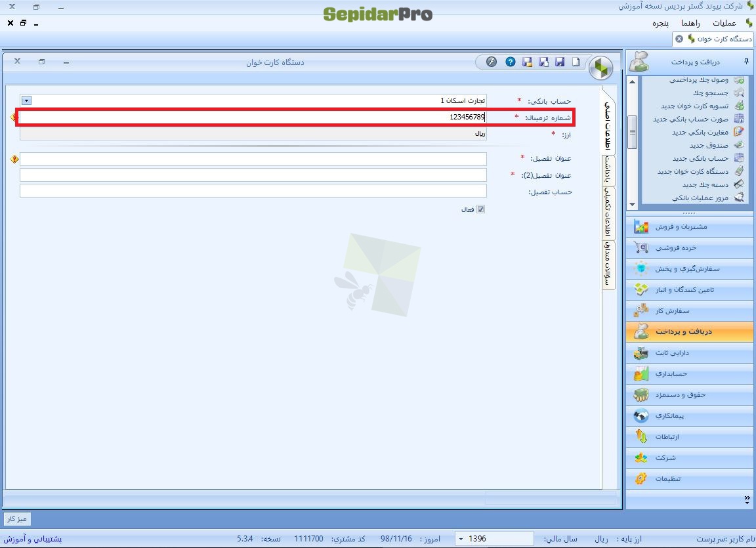Select the سفارش كار module
The height and width of the screenshot is (548, 756).
coord(690,311)
